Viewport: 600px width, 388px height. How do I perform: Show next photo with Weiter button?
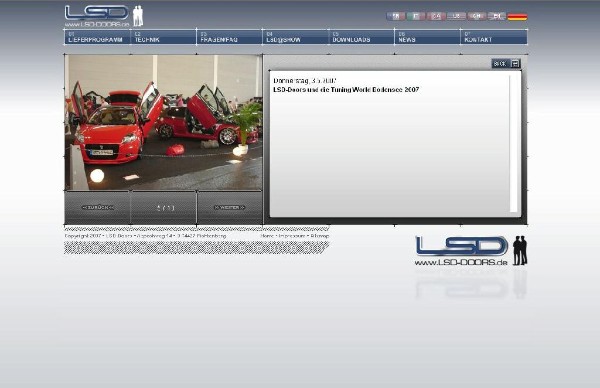pyautogui.click(x=230, y=207)
